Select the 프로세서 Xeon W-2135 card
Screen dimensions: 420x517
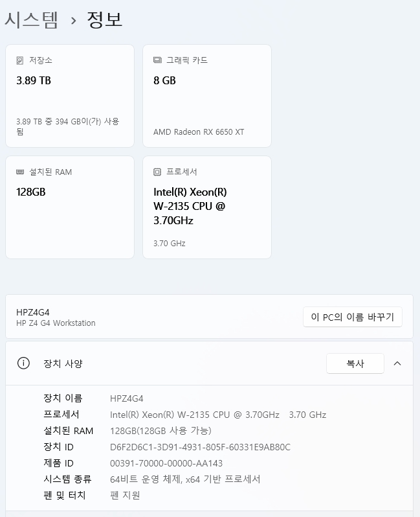[207, 207]
